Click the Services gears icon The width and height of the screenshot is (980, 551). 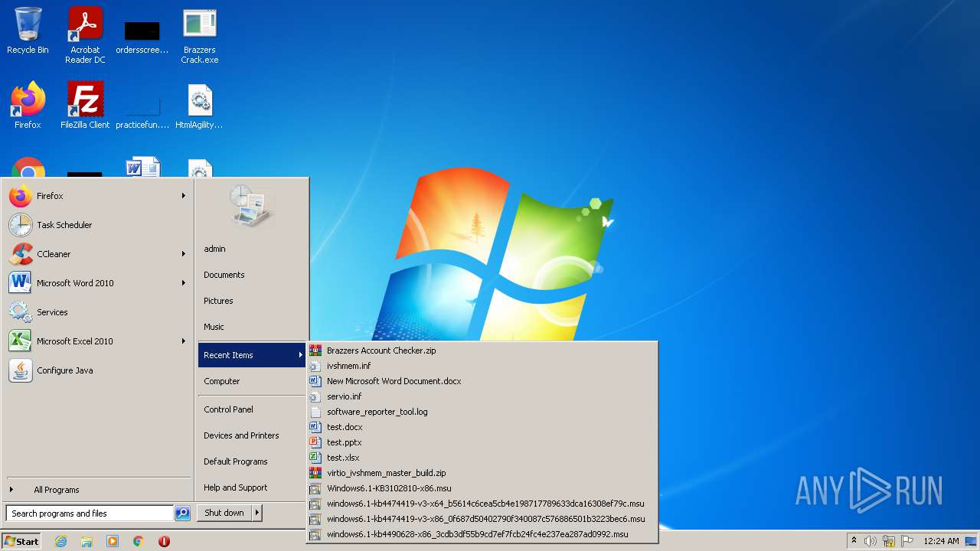[x=21, y=312]
